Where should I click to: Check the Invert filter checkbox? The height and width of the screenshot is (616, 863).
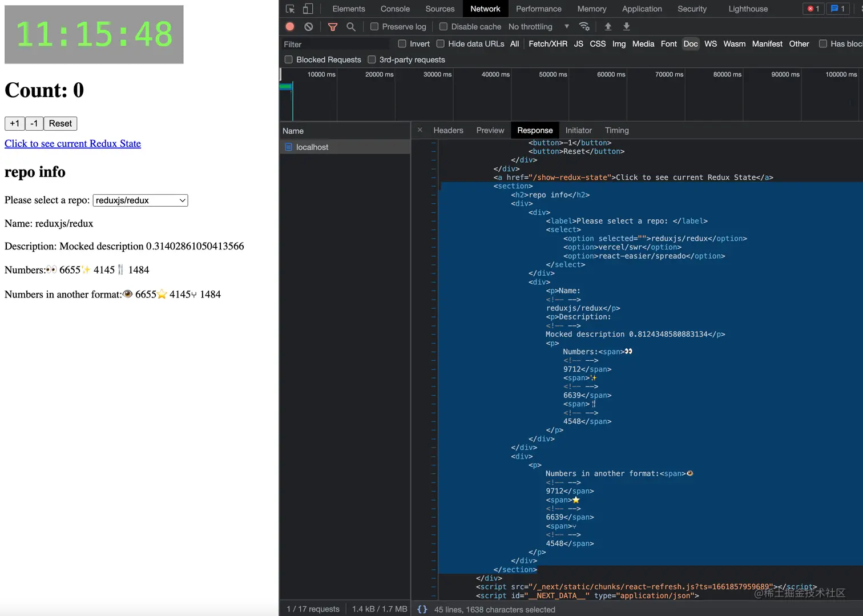[402, 44]
